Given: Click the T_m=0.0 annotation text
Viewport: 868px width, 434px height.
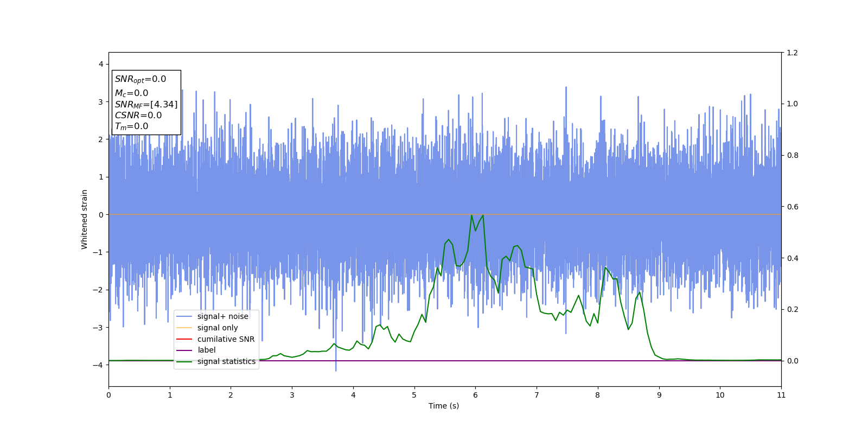Looking at the screenshot, I should tap(131, 126).
